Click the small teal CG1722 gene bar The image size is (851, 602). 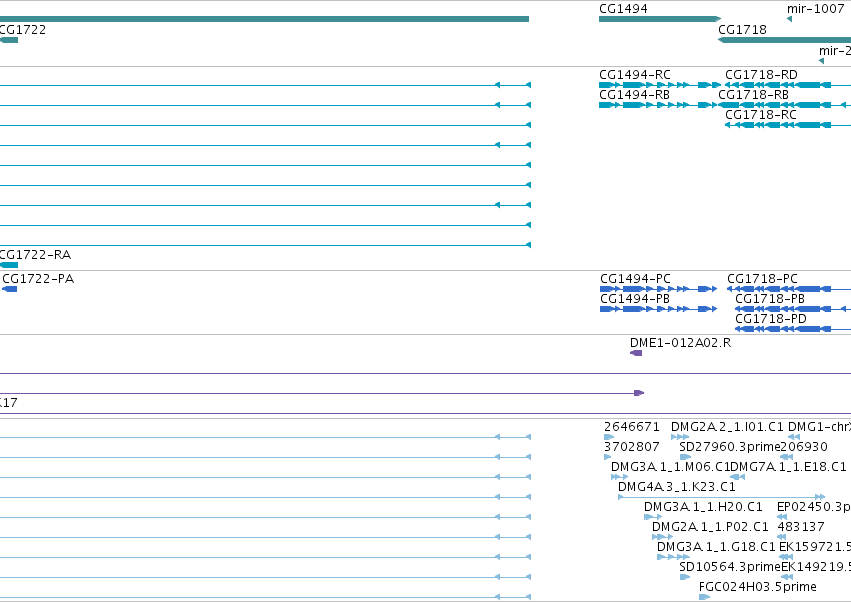click(x=9, y=40)
